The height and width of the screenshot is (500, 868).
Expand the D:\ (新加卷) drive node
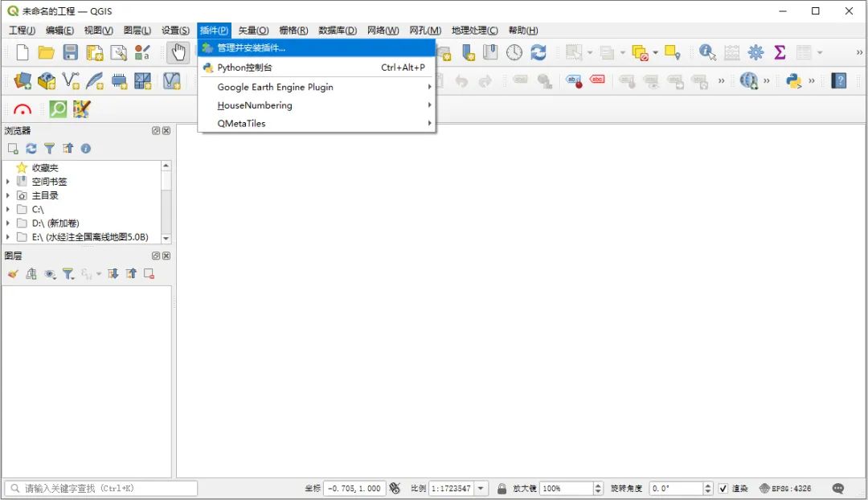pos(8,223)
